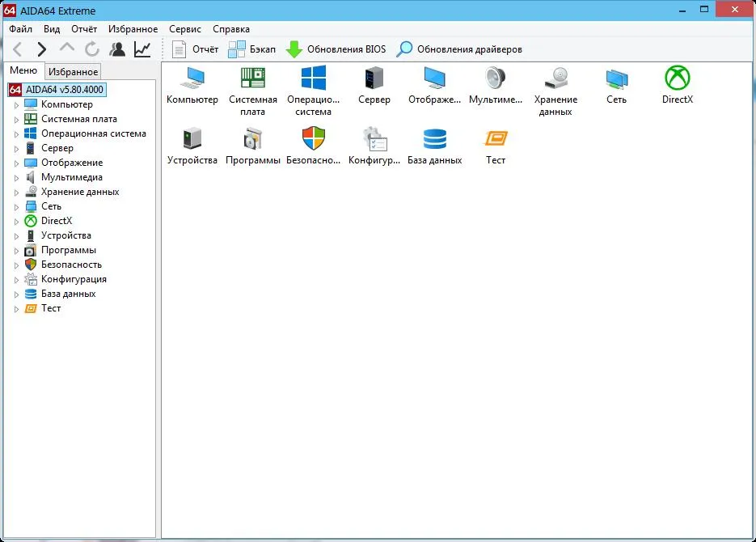Open the Хранение данных disk icon in main pane
The width and height of the screenshot is (756, 542).
[x=556, y=78]
